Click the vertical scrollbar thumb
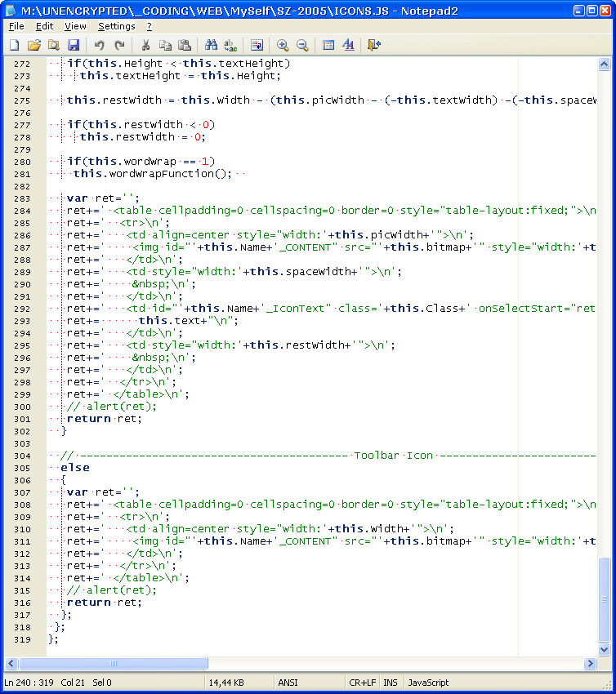Image resolution: width=616 pixels, height=694 pixels. coord(604,599)
